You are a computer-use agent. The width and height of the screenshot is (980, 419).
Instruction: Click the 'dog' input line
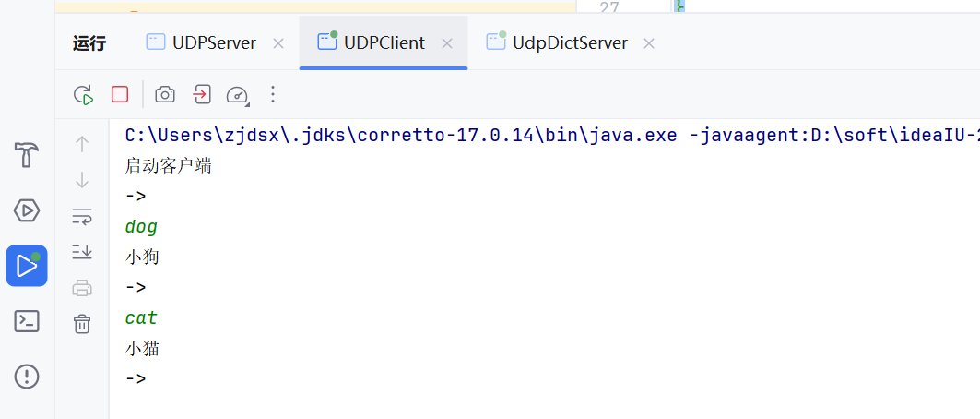[x=141, y=226]
